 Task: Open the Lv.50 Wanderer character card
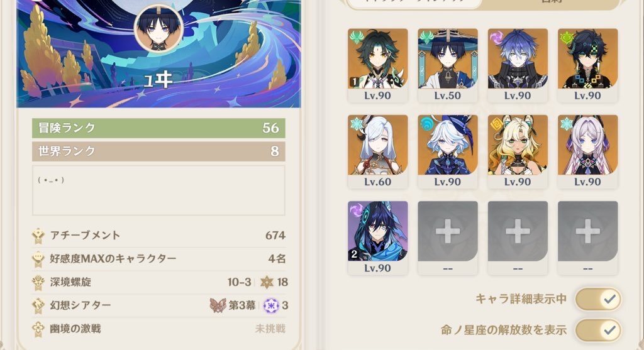(447, 65)
